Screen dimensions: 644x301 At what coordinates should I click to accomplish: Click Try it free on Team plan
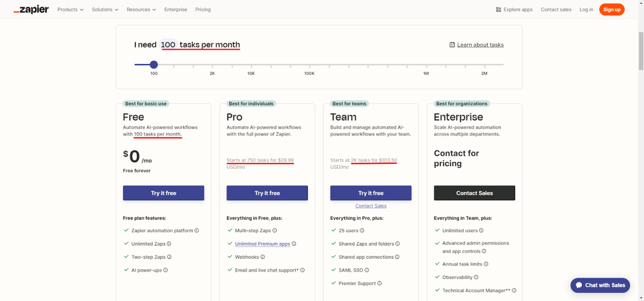(x=371, y=193)
